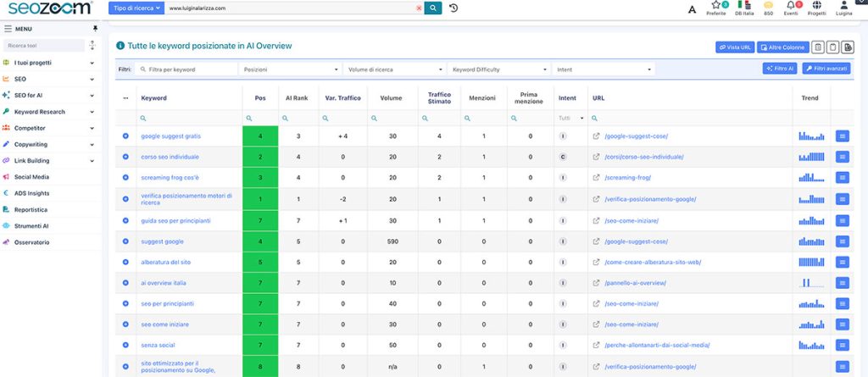Expand the Tipo di ricerca dropdown

[136, 8]
